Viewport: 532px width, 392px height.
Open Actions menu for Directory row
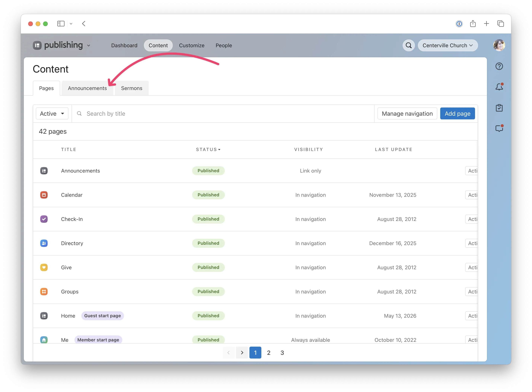click(472, 243)
